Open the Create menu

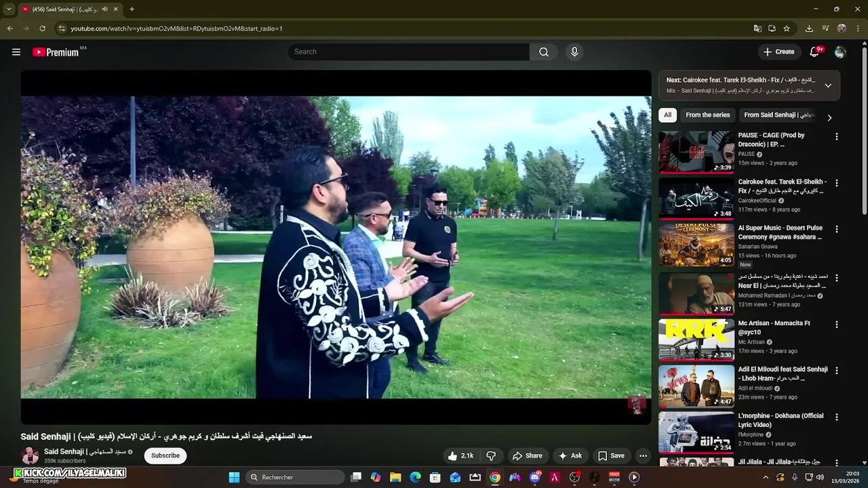[778, 52]
